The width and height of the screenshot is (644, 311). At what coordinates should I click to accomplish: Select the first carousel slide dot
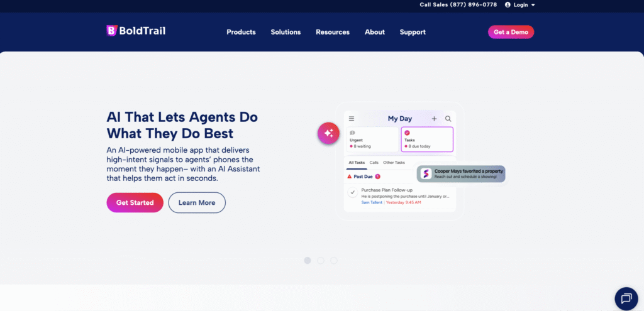click(308, 261)
